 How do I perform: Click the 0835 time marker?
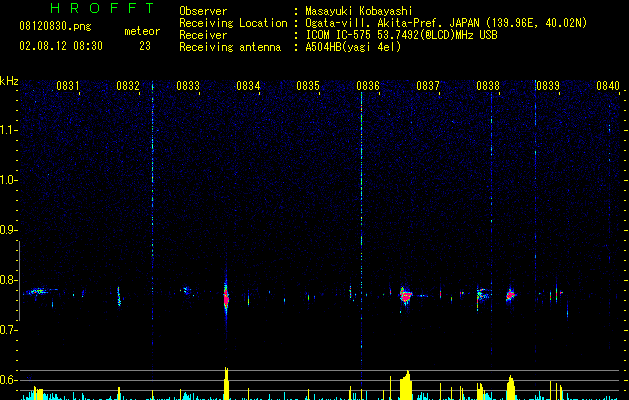tap(308, 86)
